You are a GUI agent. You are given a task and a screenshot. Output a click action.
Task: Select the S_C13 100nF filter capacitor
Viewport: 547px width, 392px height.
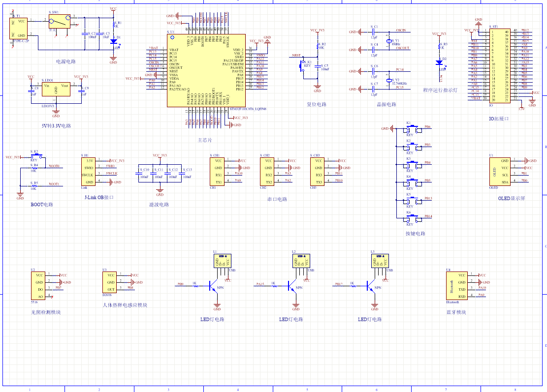(181, 173)
